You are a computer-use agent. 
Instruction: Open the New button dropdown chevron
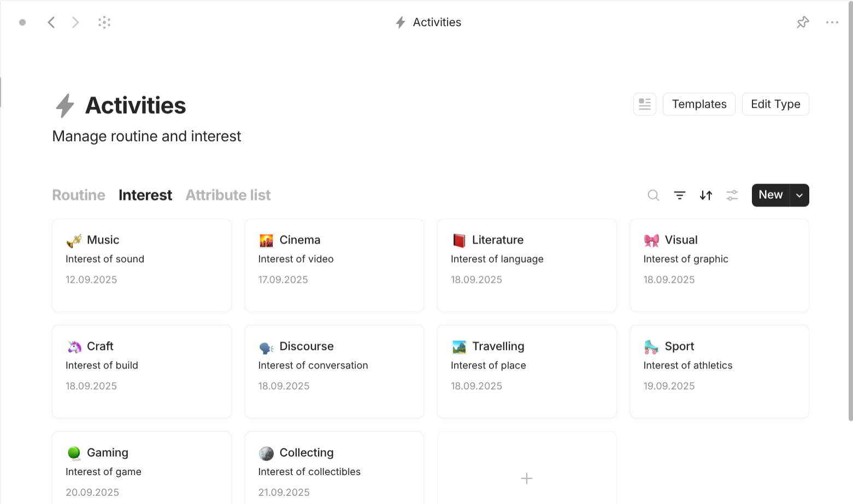[x=799, y=195]
